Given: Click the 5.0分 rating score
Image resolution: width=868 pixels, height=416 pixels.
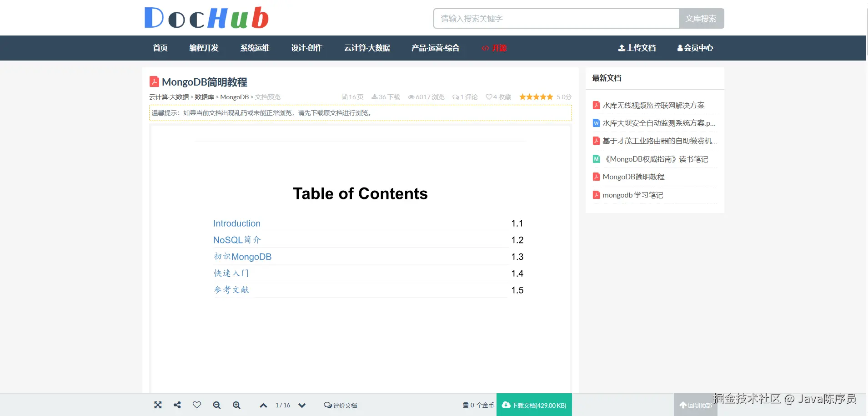Looking at the screenshot, I should click(564, 97).
